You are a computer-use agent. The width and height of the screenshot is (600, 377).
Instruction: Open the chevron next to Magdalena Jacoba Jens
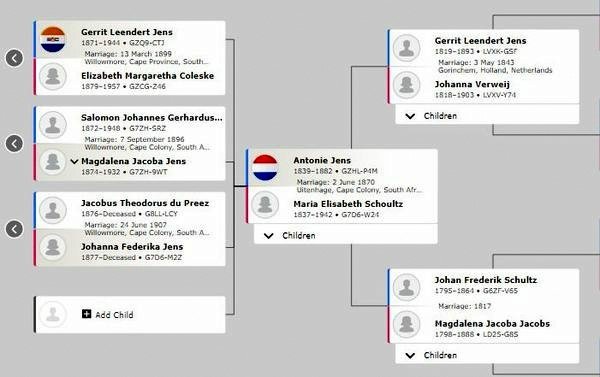pyautogui.click(x=75, y=162)
